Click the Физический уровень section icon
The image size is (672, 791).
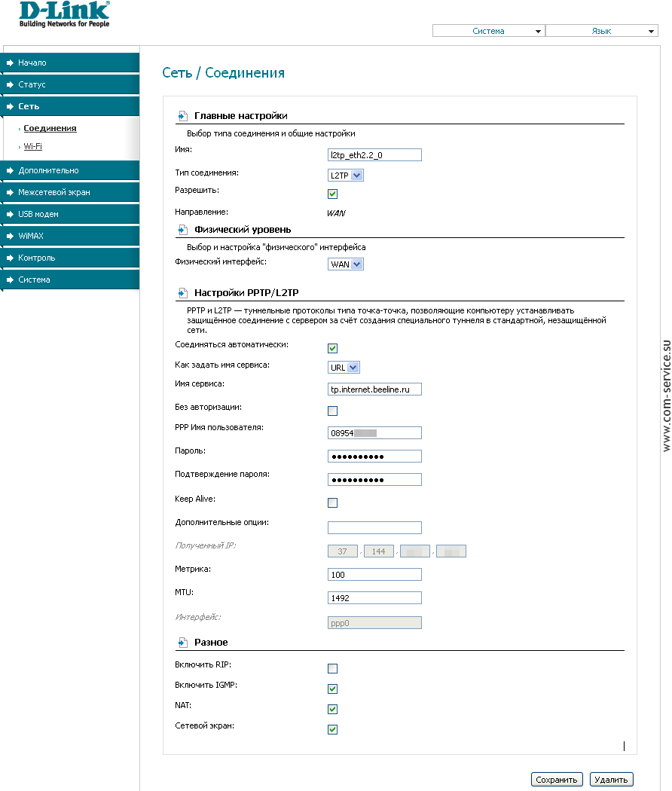click(182, 230)
